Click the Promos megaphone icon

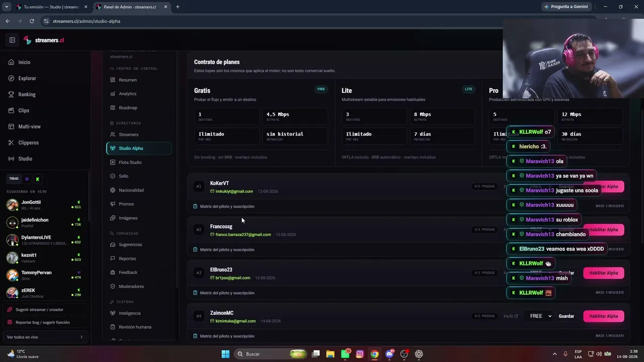pos(113,204)
